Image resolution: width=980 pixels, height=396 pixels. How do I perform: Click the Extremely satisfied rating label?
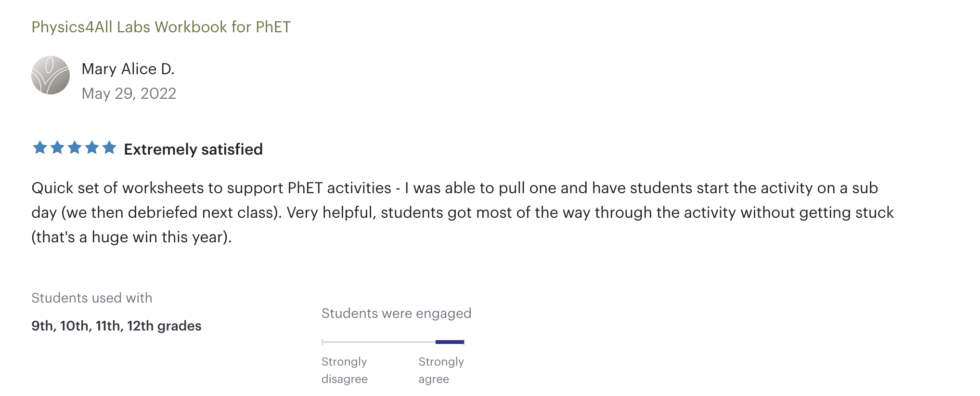tap(193, 149)
